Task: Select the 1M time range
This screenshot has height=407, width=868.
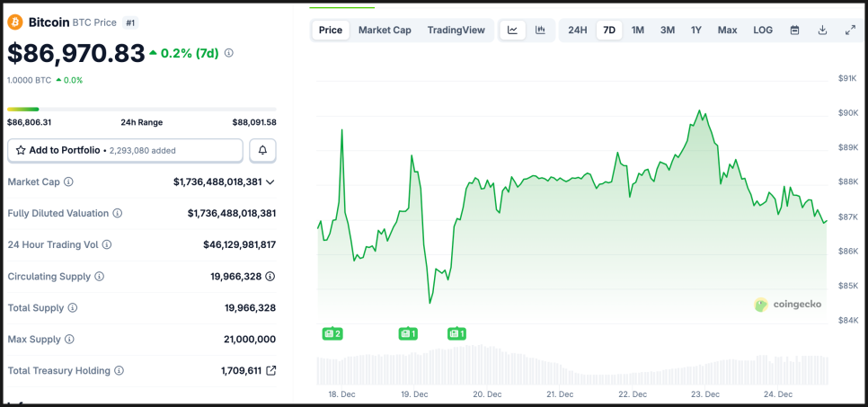Action: pyautogui.click(x=638, y=30)
